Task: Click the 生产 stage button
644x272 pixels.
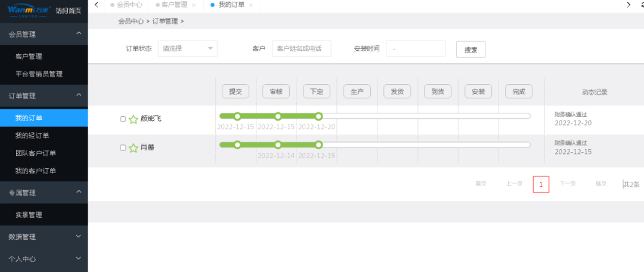Action: click(x=357, y=92)
